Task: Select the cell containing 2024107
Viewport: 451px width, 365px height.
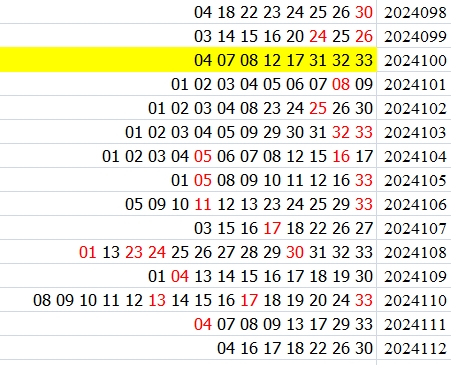Action: [414, 228]
